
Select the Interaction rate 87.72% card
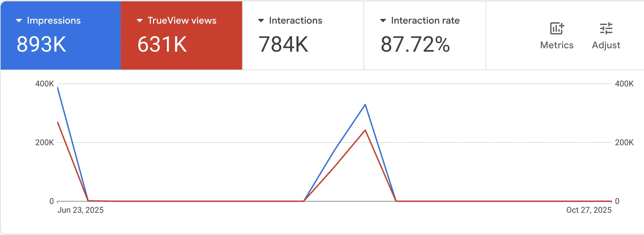click(425, 35)
